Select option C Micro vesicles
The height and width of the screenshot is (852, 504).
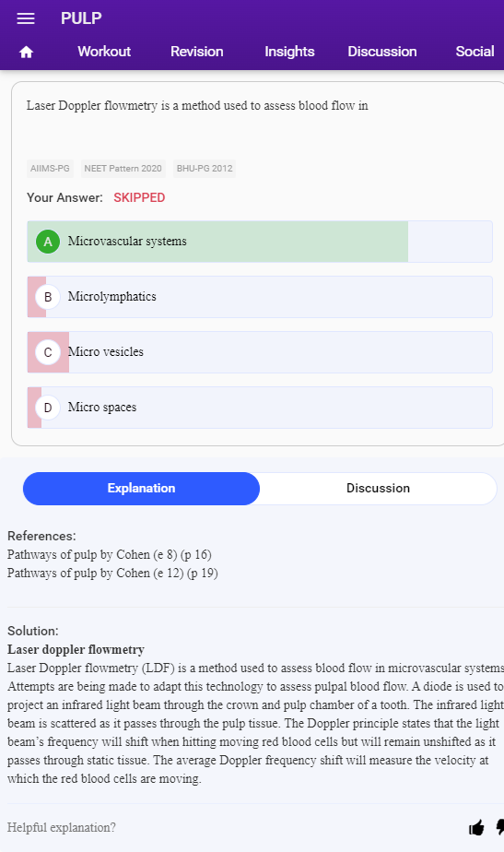click(260, 352)
